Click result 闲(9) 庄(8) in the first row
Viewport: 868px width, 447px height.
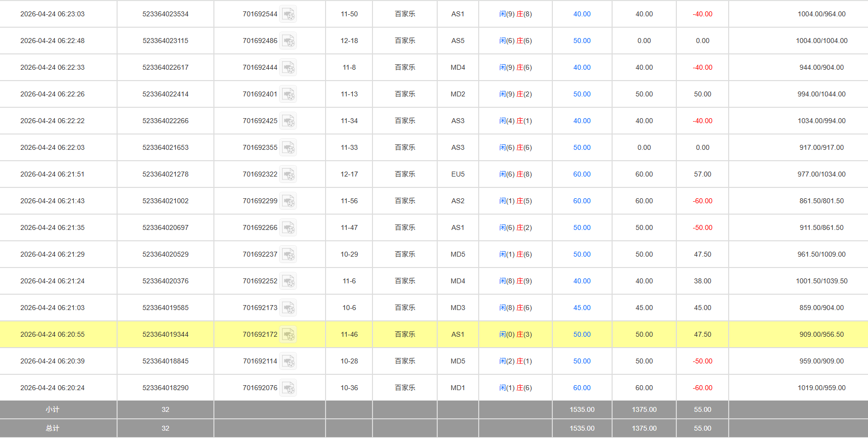pyautogui.click(x=515, y=14)
